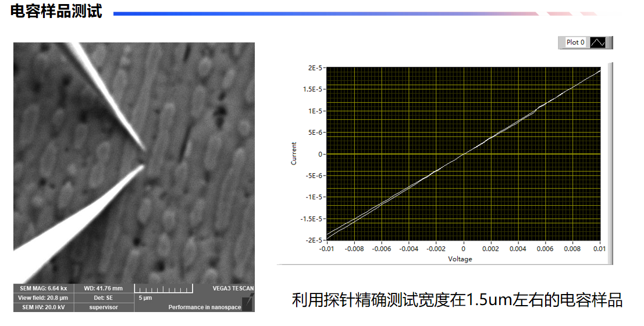Click the Current y-axis label
Viewport: 644px width, 326px height.
point(294,153)
